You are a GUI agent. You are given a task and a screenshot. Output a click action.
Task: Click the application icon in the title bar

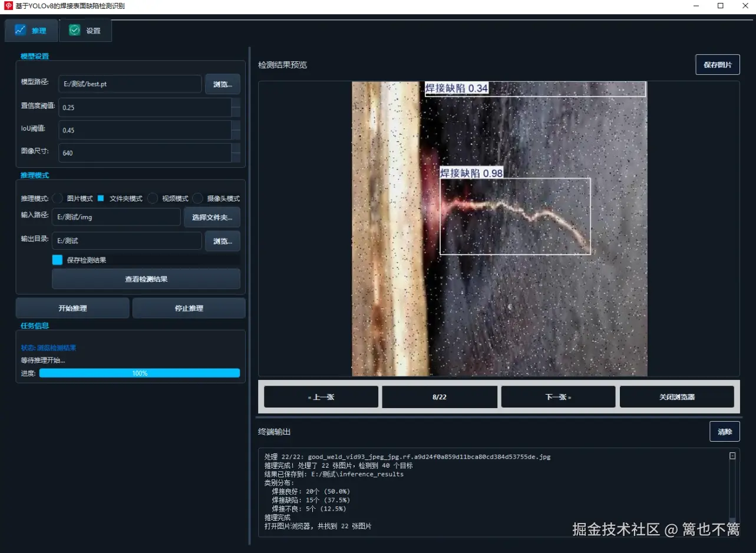7,6
